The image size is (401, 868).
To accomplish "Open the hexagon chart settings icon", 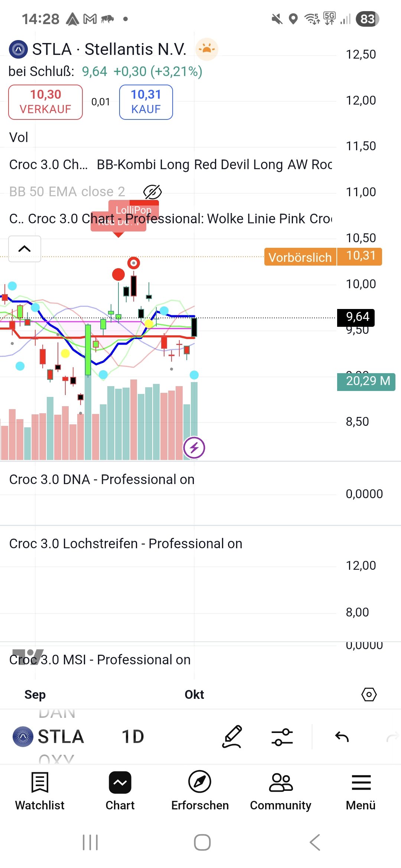I will tap(369, 694).
